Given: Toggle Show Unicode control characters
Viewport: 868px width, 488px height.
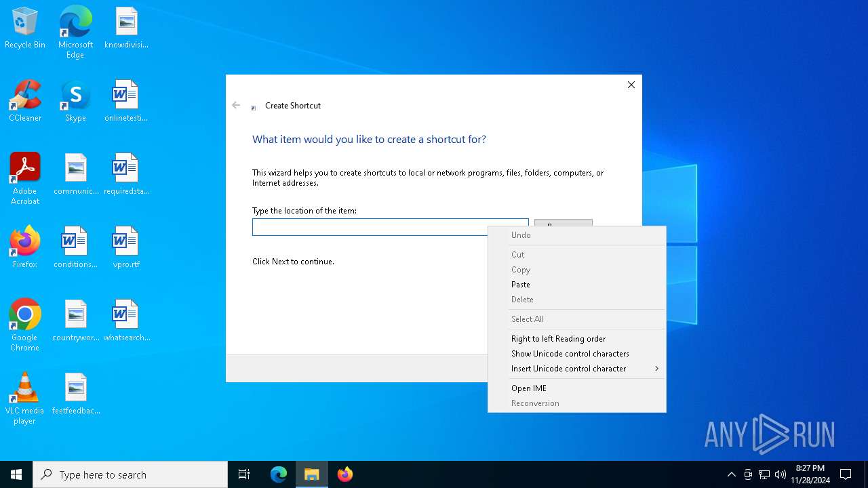Looking at the screenshot, I should 576,354.
